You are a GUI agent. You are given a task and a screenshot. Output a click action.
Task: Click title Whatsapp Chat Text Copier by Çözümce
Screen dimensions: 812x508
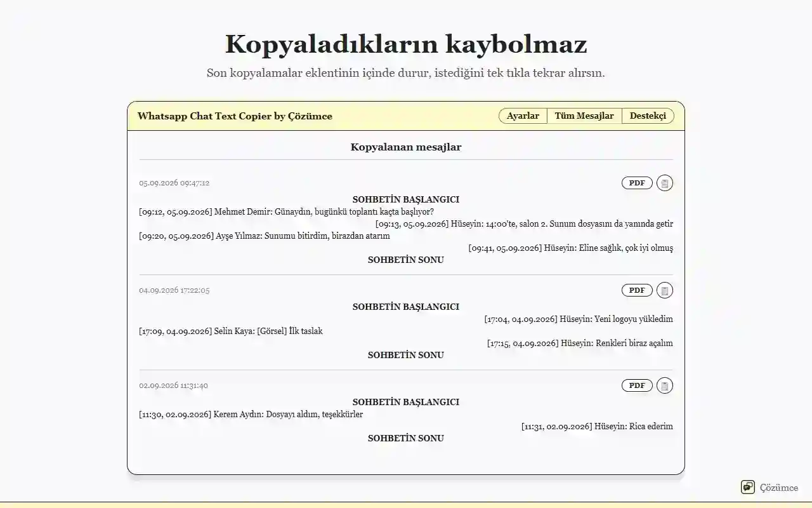click(x=235, y=116)
